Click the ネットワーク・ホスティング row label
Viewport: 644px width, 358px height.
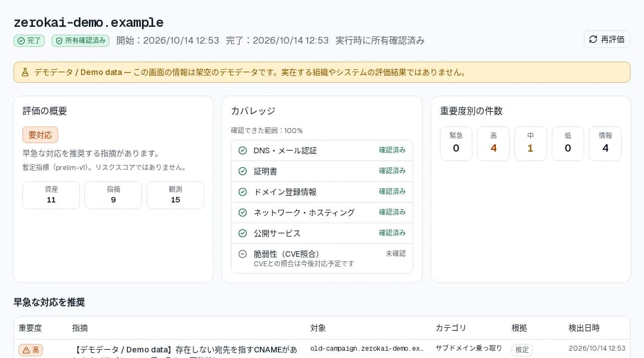(x=304, y=213)
